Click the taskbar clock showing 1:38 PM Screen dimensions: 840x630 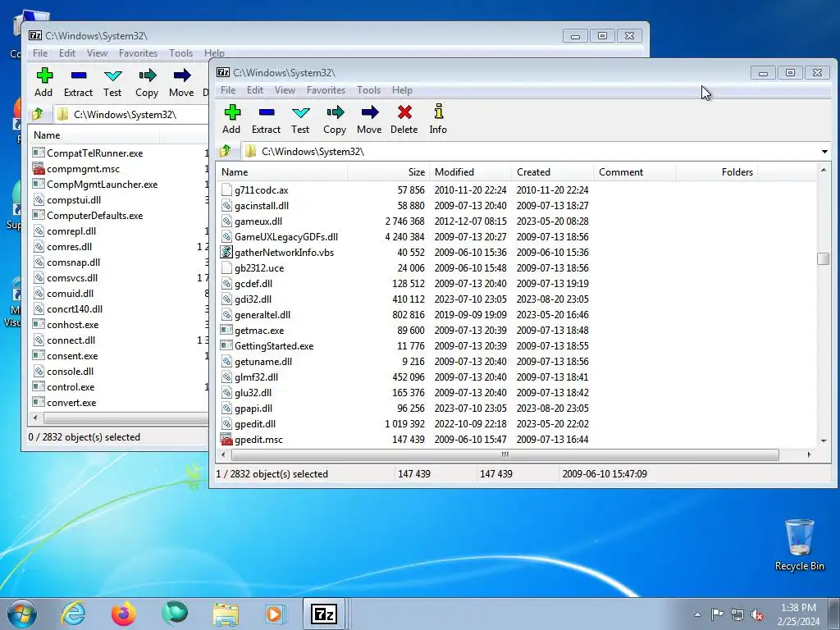[798, 614]
